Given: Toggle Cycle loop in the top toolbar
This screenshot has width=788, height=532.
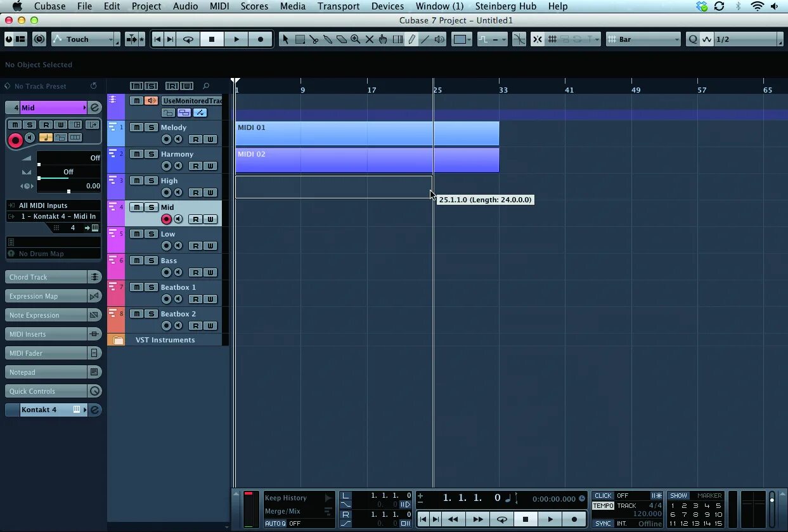Looking at the screenshot, I should tap(188, 39).
